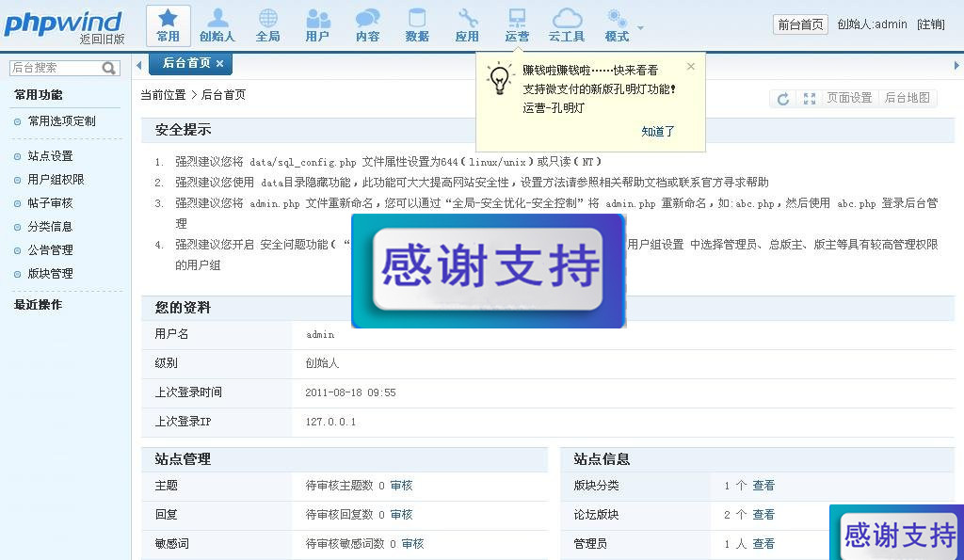Toggle fullscreen with the expand icon
The image size is (964, 560).
[x=810, y=99]
